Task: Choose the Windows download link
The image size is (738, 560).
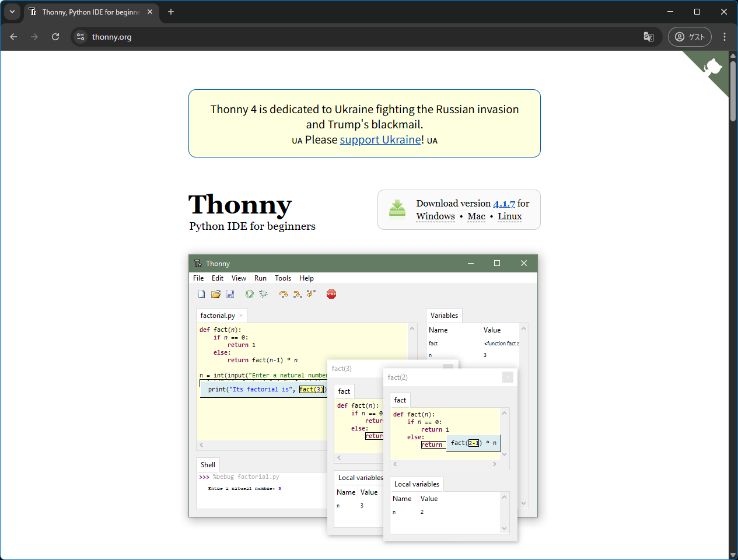Action: coord(435,216)
